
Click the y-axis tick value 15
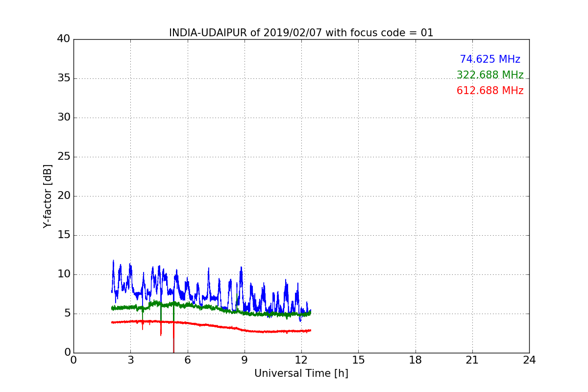pos(64,235)
